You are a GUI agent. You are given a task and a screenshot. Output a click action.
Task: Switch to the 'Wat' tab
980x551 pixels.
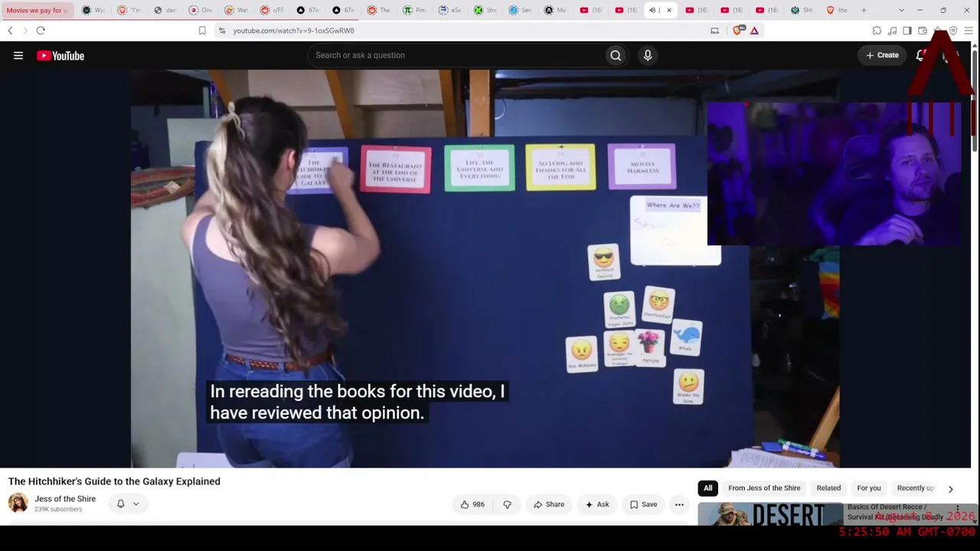tap(237, 10)
